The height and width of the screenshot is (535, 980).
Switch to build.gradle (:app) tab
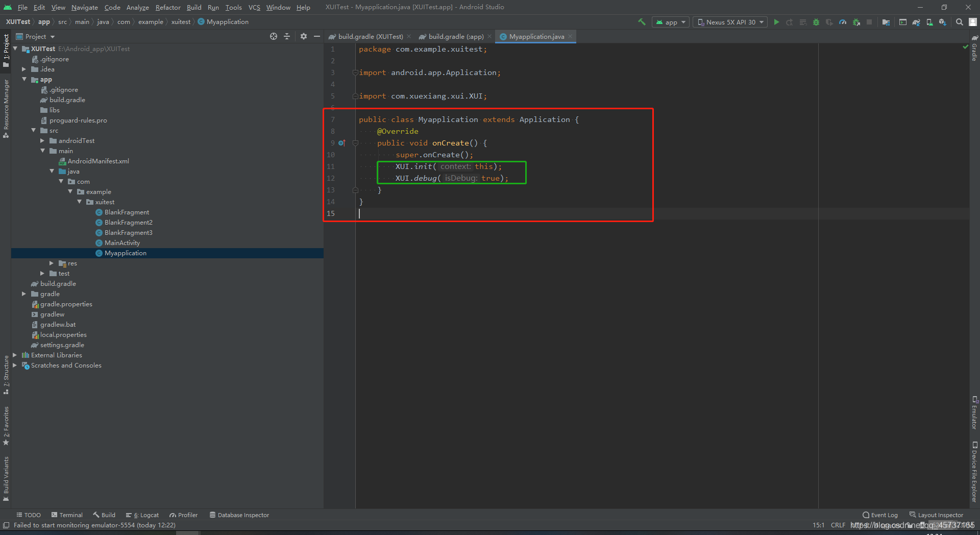click(x=456, y=36)
